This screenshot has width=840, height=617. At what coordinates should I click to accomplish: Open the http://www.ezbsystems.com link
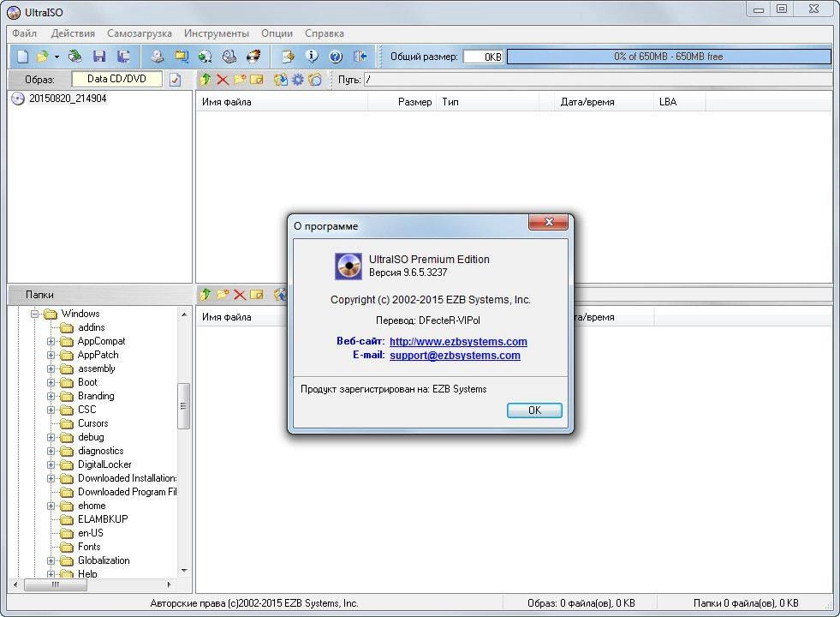click(x=458, y=341)
